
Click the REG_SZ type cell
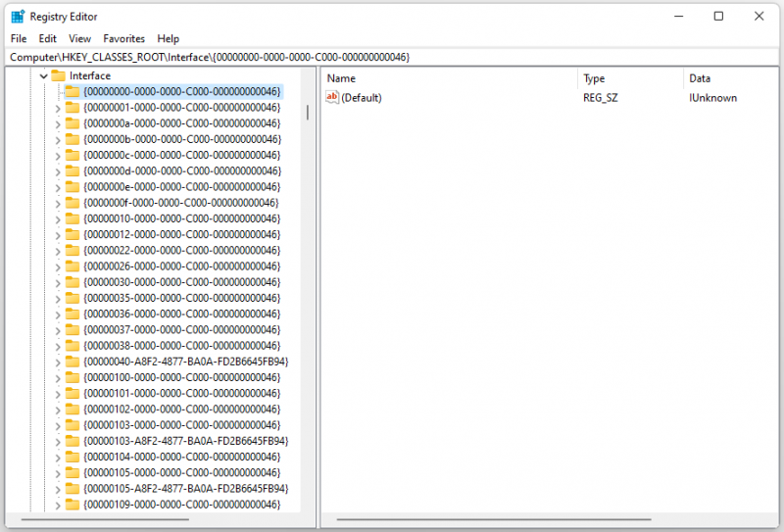pos(600,98)
